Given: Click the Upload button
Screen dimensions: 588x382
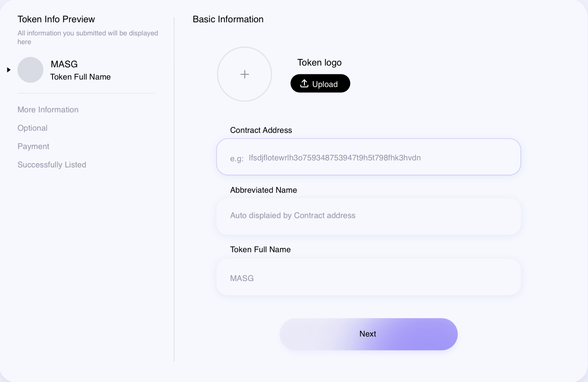Looking at the screenshot, I should coord(320,83).
